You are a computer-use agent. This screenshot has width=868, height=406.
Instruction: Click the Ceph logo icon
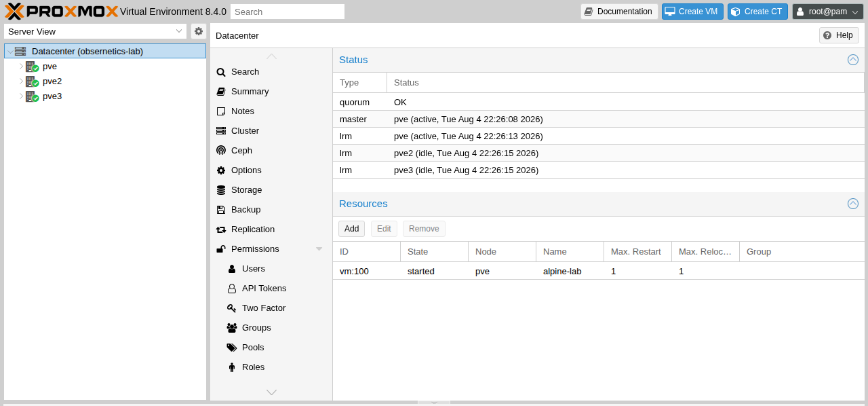221,151
